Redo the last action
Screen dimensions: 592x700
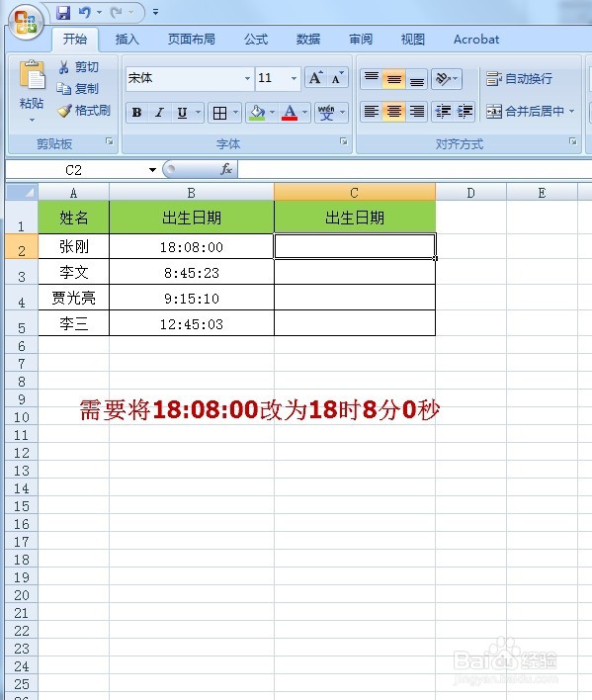(x=117, y=13)
